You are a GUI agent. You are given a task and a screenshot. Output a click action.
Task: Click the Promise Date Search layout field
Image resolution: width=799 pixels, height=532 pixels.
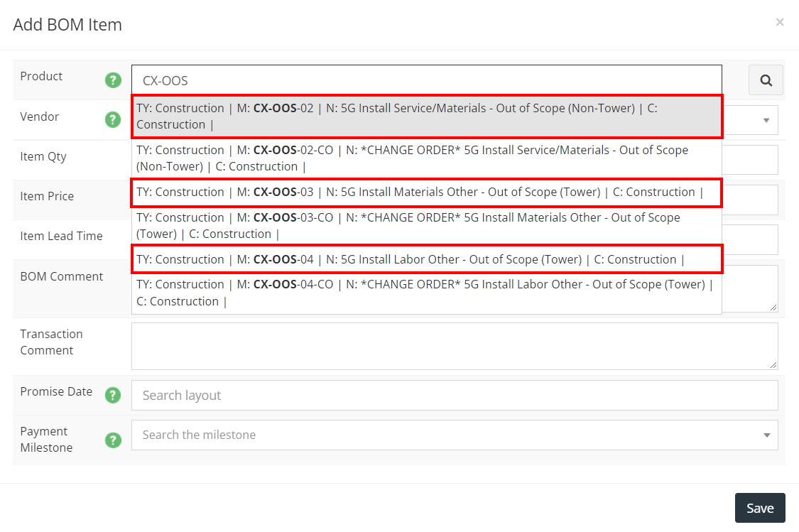click(455, 396)
